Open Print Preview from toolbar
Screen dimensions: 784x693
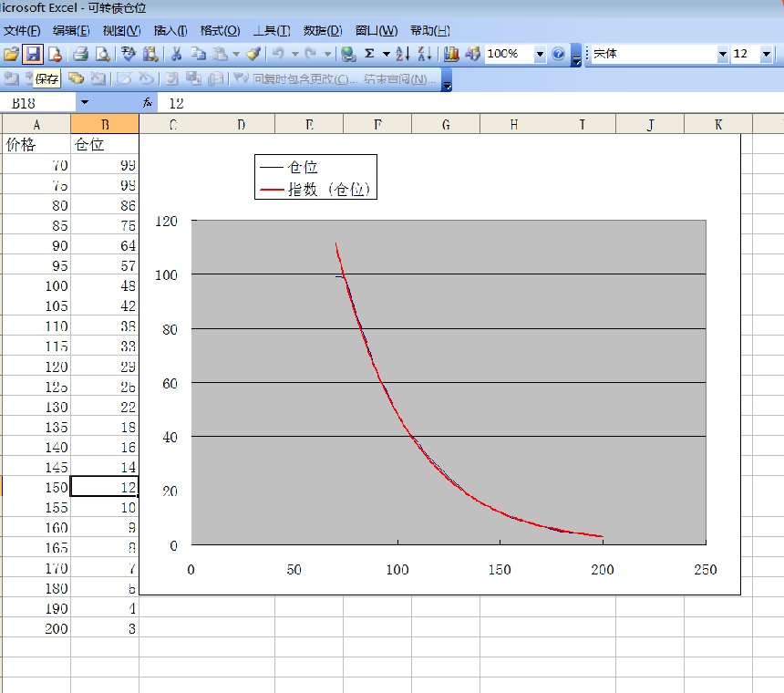pos(102,55)
